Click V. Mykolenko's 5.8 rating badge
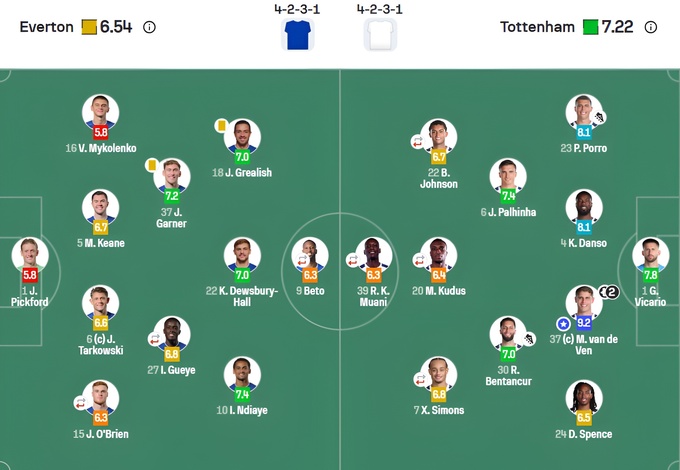Screen dimensions: 680x470 pyautogui.click(x=100, y=131)
